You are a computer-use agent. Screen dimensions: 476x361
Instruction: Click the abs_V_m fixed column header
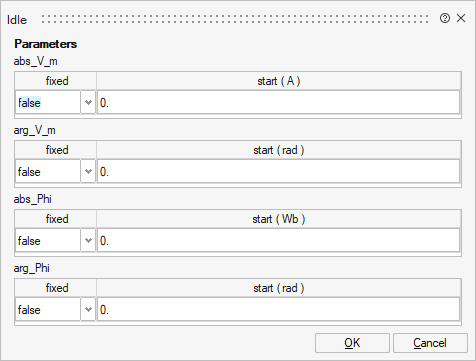pyautogui.click(x=56, y=81)
